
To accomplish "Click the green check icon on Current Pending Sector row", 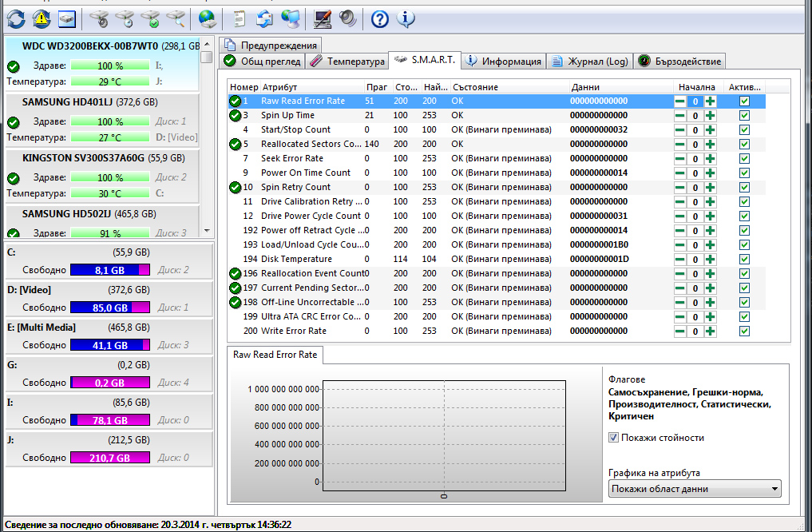I will coord(235,288).
